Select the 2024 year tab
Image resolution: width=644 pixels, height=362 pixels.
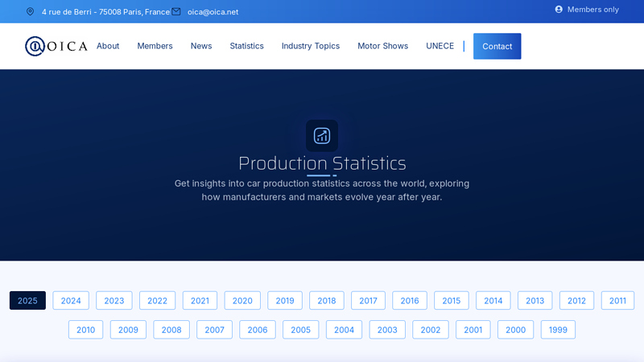click(71, 300)
